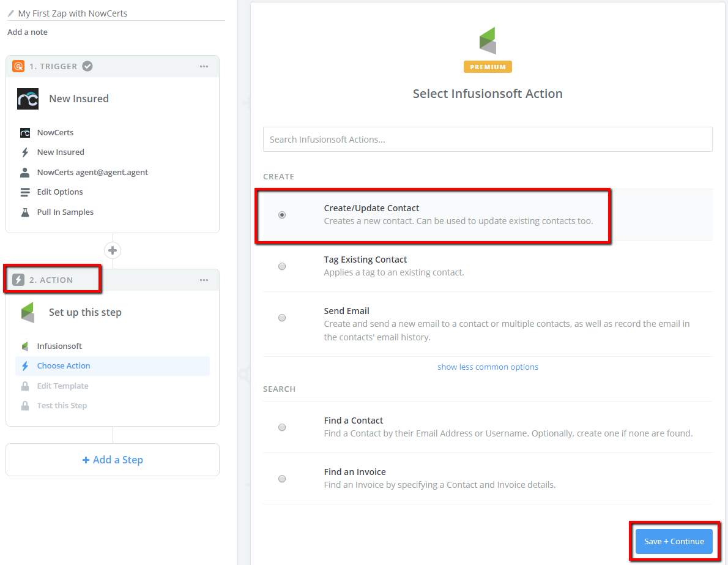Click the 2. ACTION header label

click(51, 280)
